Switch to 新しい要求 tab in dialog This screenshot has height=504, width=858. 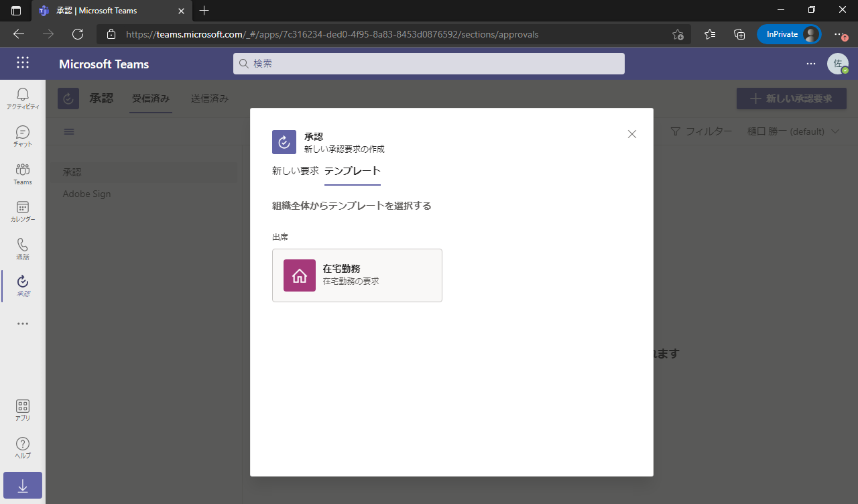coord(296,171)
